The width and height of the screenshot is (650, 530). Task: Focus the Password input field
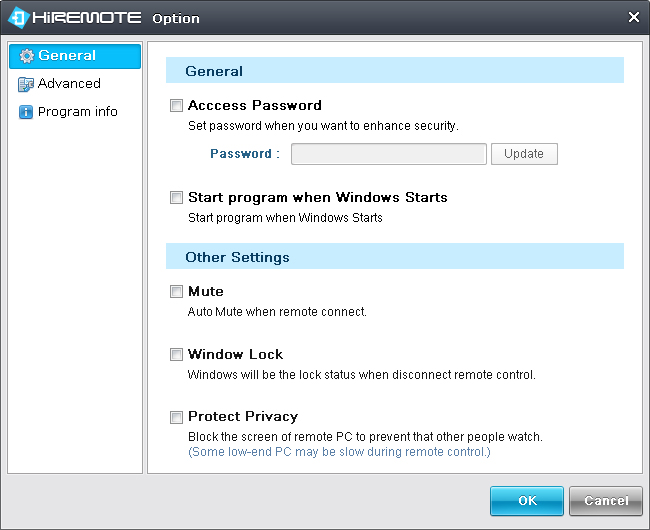click(x=388, y=154)
